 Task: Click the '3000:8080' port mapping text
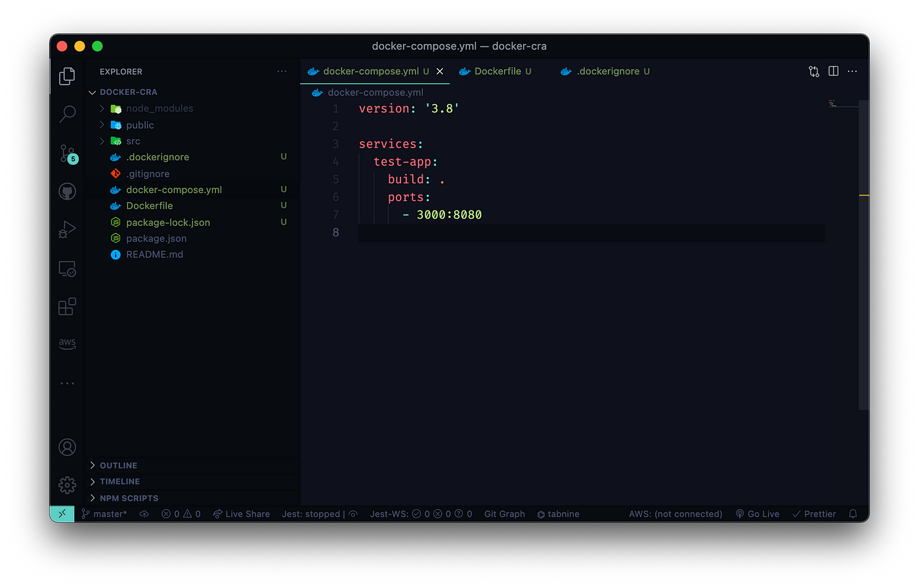[x=449, y=215]
